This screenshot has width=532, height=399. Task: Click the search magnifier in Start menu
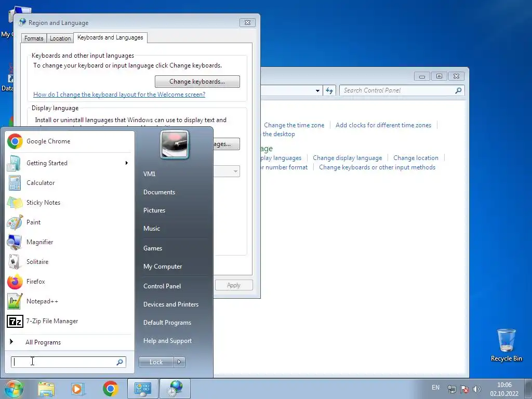pos(120,362)
